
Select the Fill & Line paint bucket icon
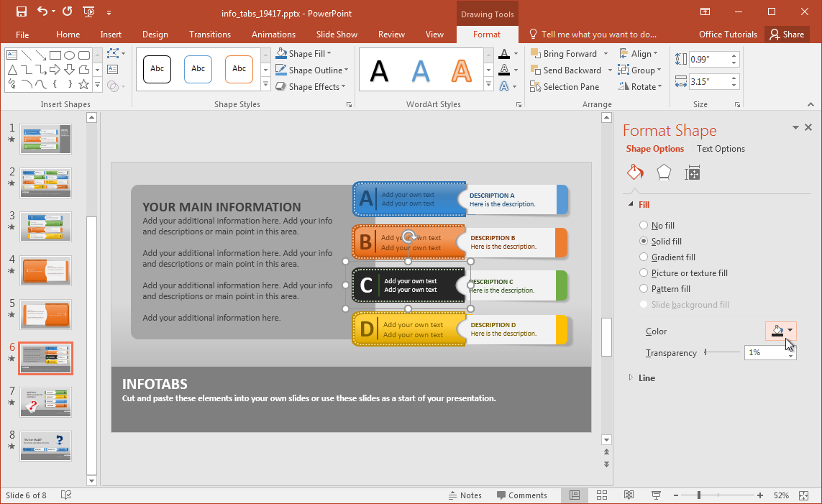point(635,173)
